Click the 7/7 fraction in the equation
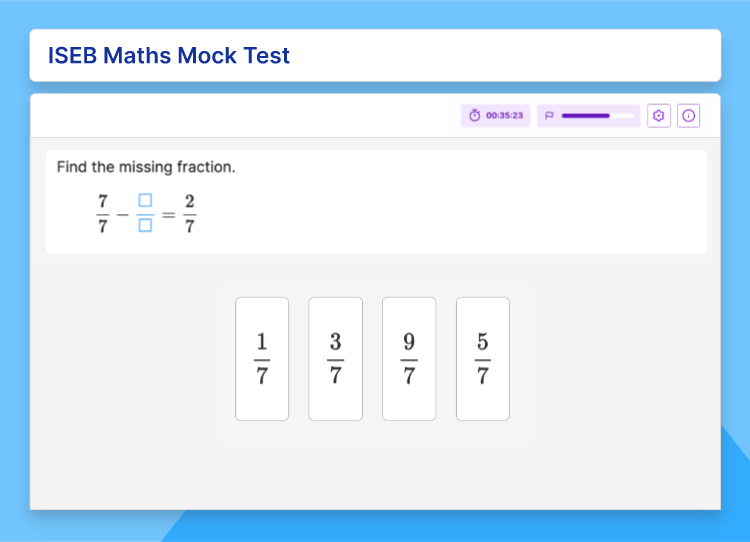Screen dimensions: 750x542 click(103, 213)
